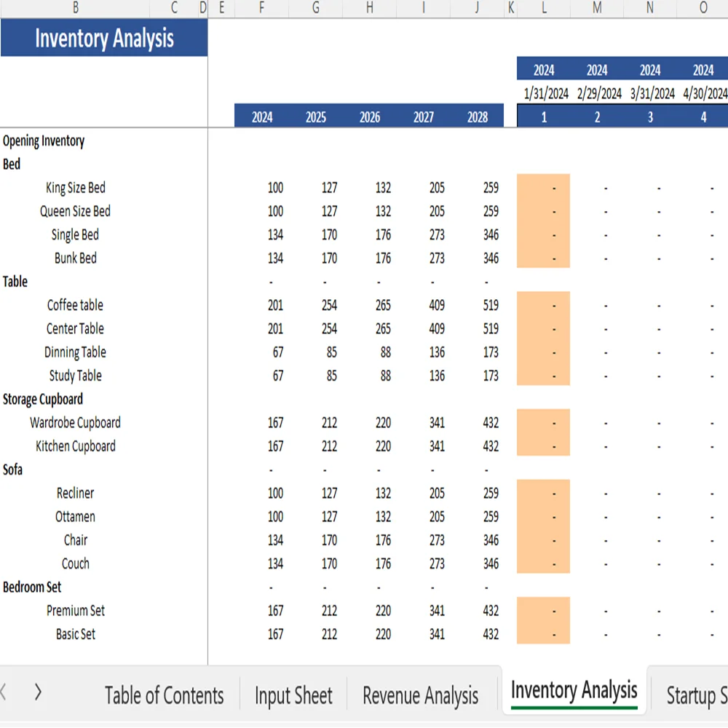728x728 pixels.
Task: Click the Sofa category label cell
Action: [12, 470]
